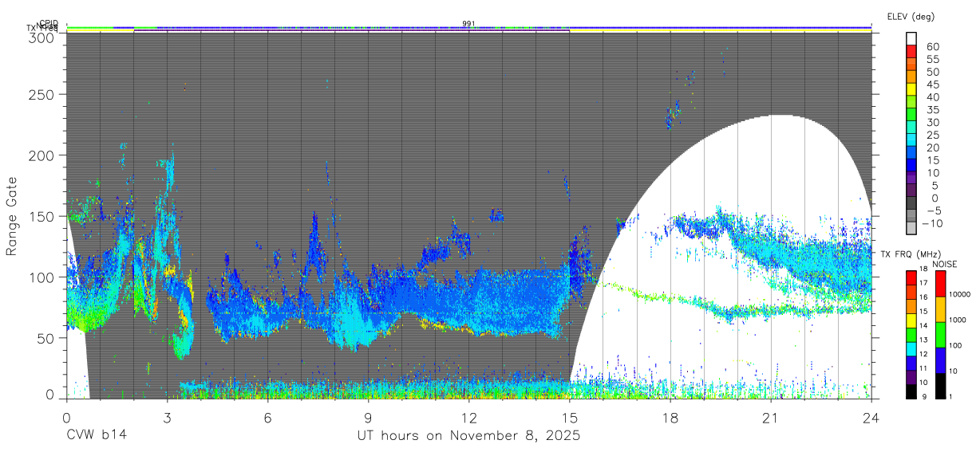Select the '10000' label on the NOISE legend
The width and height of the screenshot is (980, 452).
click(x=961, y=296)
